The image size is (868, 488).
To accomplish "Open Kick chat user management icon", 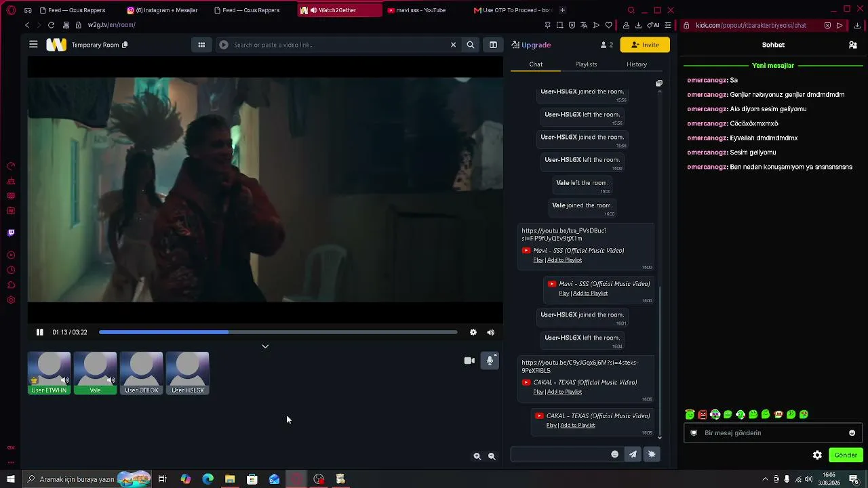I will pos(853,45).
